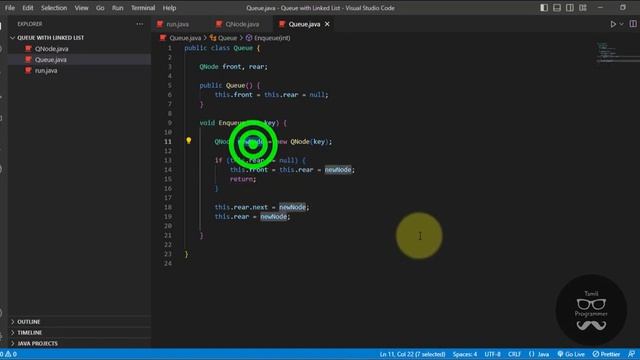
Task: Start Go Live server
Action: [571, 354]
